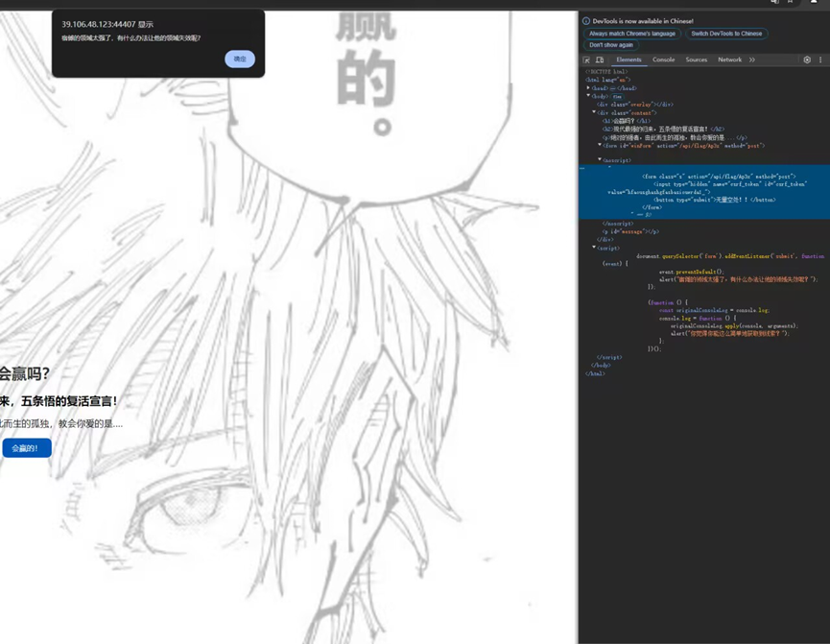Select the DOCTYPE html line
This screenshot has width=830, height=644.
(x=606, y=71)
